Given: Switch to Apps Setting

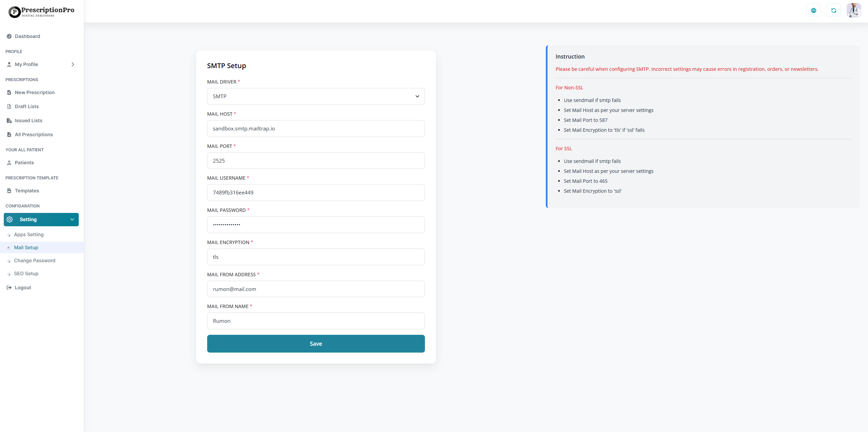Looking at the screenshot, I should tap(29, 234).
